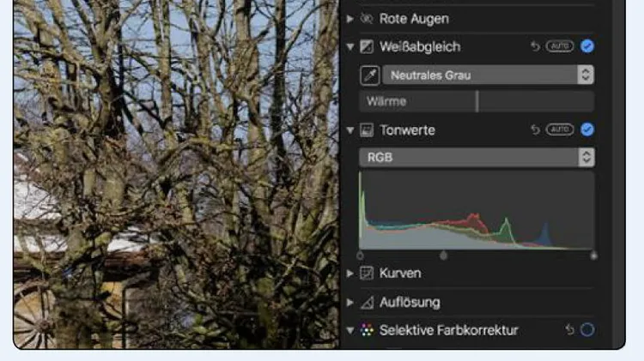This screenshot has width=644, height=361.
Task: Select the white balance eyedropper tool
Action: coord(369,75)
